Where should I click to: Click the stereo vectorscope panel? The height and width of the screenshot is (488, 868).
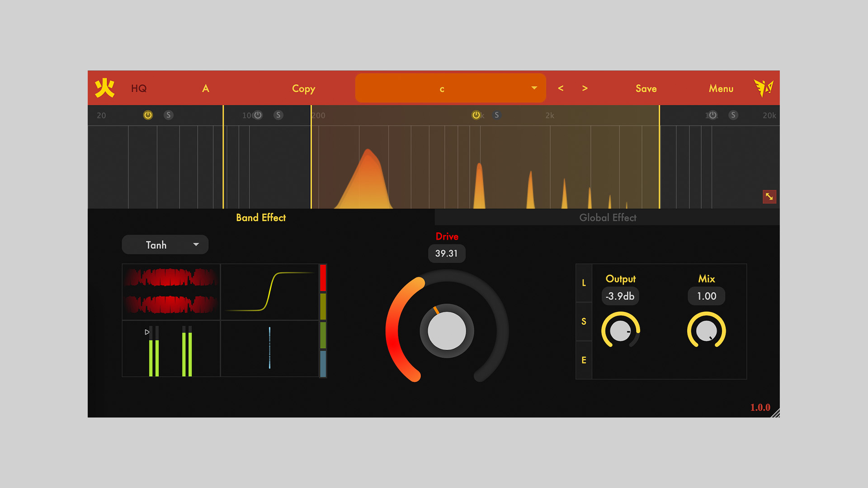(269, 349)
